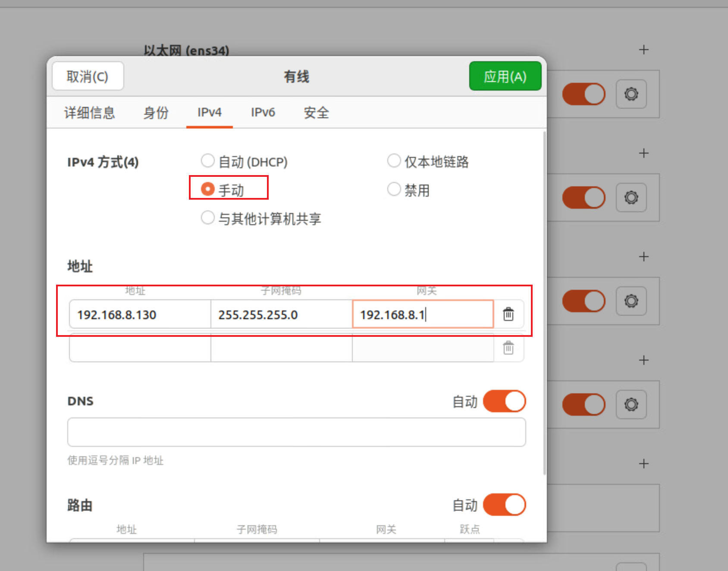Add connection with plus beside 以太网 (ens34)
The height and width of the screenshot is (571, 728).
click(643, 50)
